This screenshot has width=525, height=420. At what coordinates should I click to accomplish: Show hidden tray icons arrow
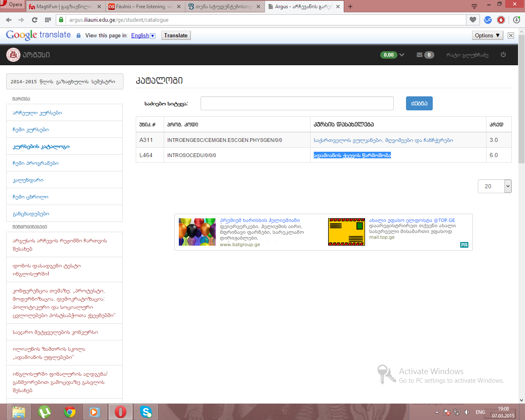[437, 412]
